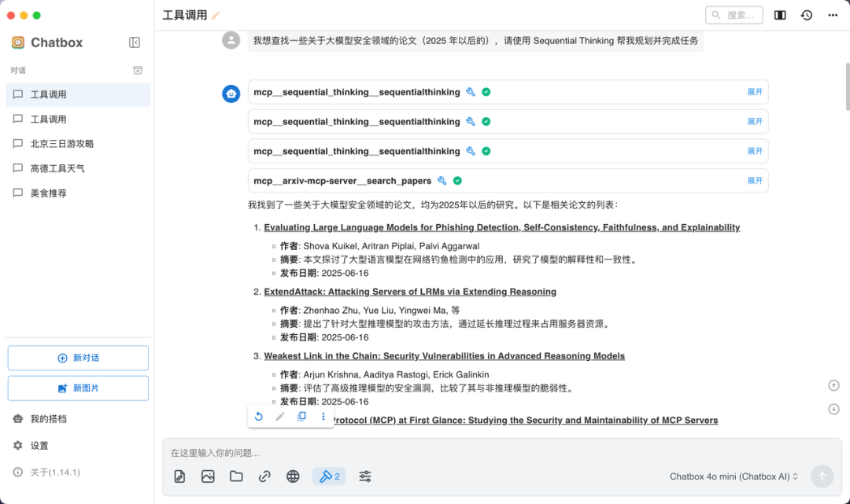Image resolution: width=850 pixels, height=504 pixels.
Task: Open conversation history via clock icon
Action: 806,14
